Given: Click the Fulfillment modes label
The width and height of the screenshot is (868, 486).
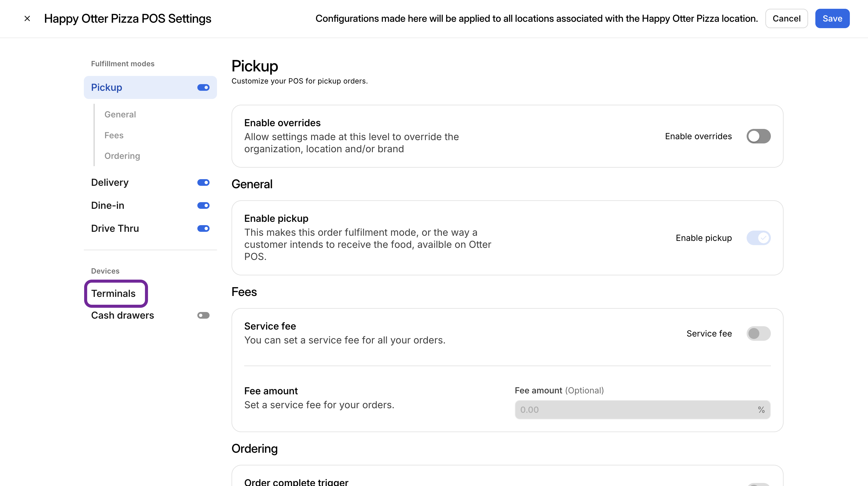Looking at the screenshot, I should pos(123,64).
